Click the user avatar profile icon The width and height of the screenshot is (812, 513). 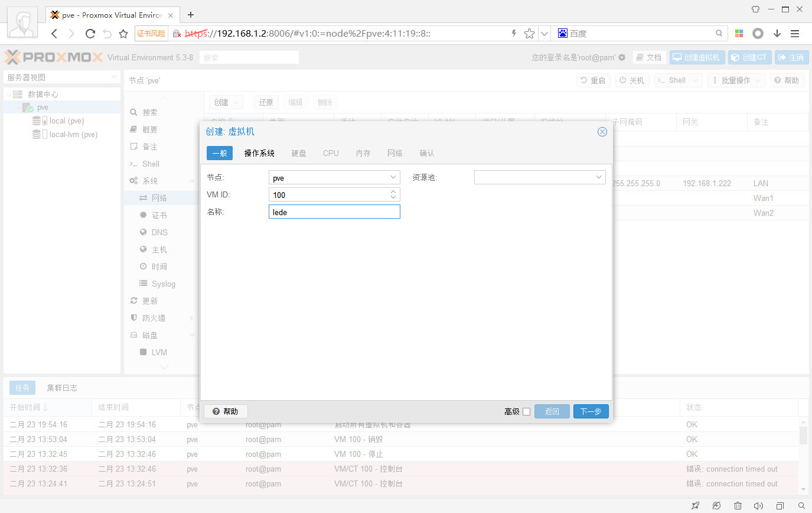click(22, 22)
